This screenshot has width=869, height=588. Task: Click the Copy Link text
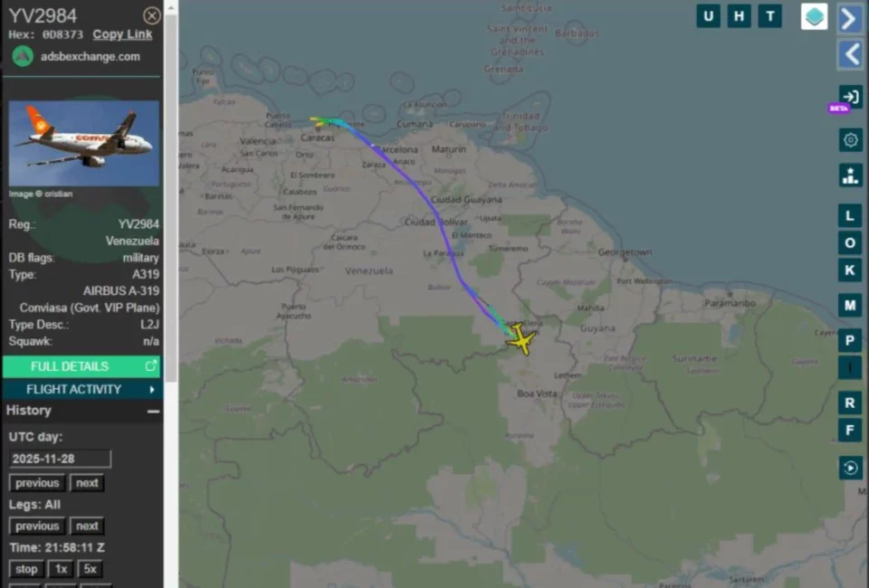click(122, 34)
